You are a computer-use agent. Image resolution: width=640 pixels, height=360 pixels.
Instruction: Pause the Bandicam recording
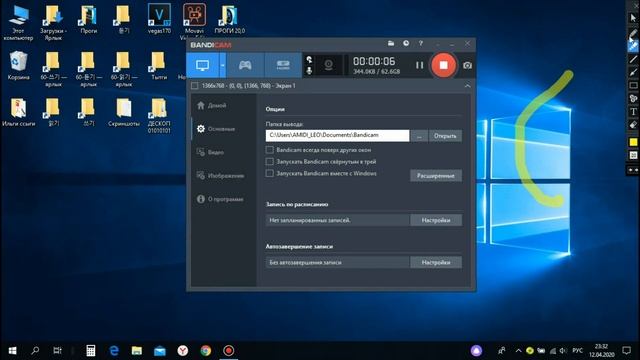point(419,65)
